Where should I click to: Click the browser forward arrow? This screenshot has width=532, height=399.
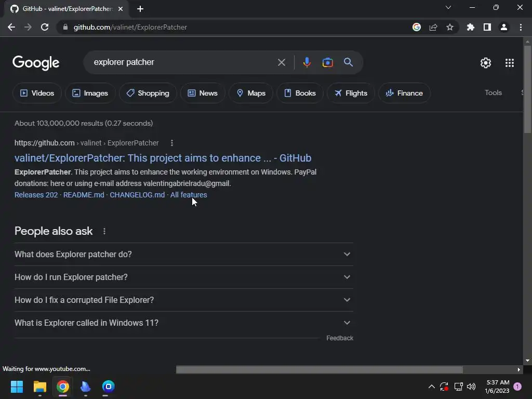[28, 27]
